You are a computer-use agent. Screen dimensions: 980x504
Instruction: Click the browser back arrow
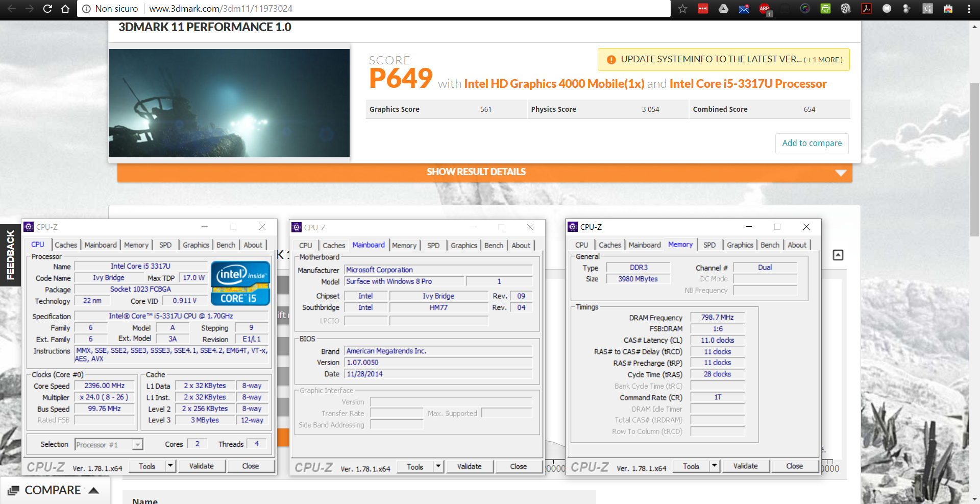click(12, 9)
